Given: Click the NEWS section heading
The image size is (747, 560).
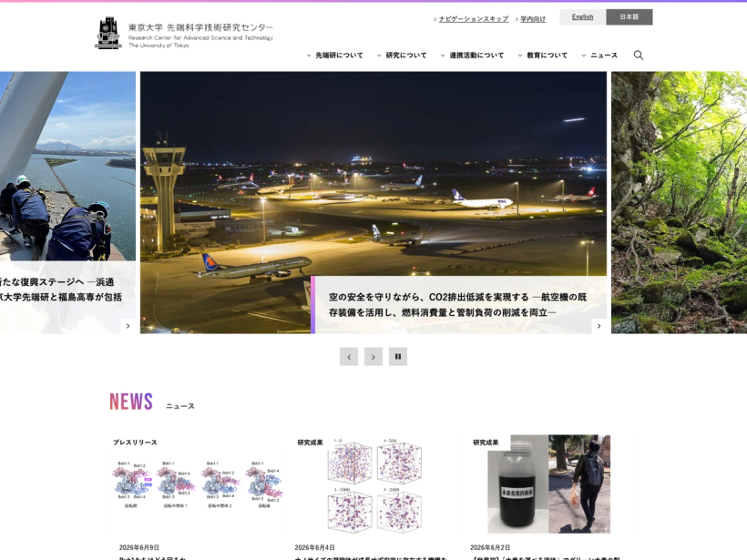Looking at the screenshot, I should [x=131, y=402].
